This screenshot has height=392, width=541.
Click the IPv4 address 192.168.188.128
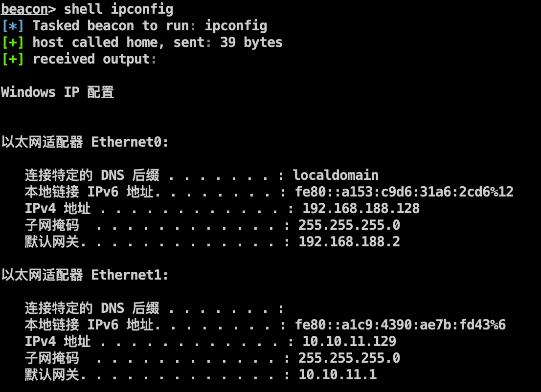361,209
